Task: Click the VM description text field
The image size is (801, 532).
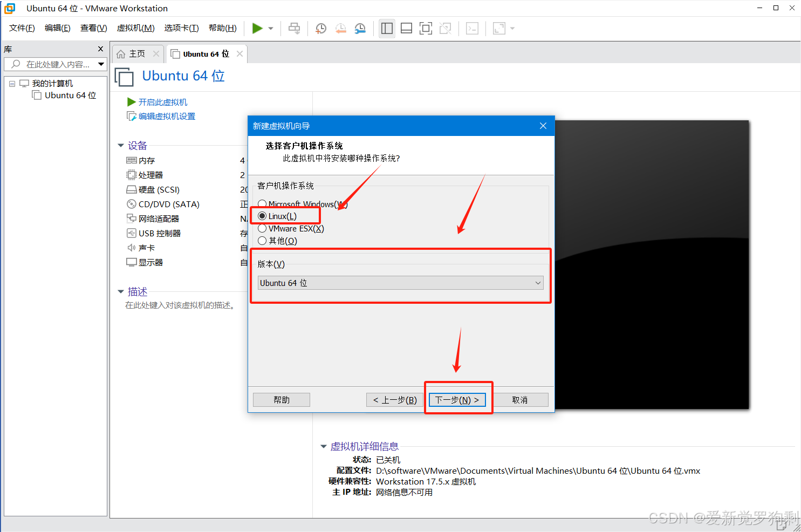Action: click(181, 305)
